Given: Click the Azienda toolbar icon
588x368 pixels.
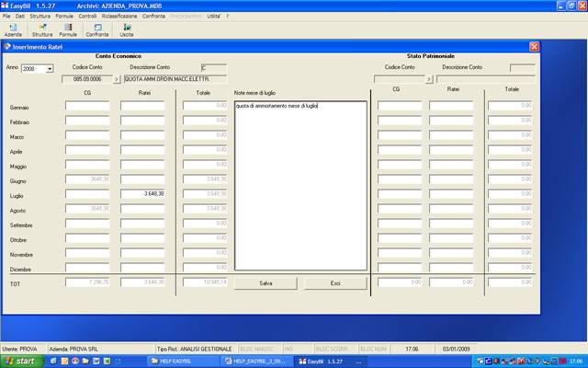Looking at the screenshot, I should click(13, 30).
